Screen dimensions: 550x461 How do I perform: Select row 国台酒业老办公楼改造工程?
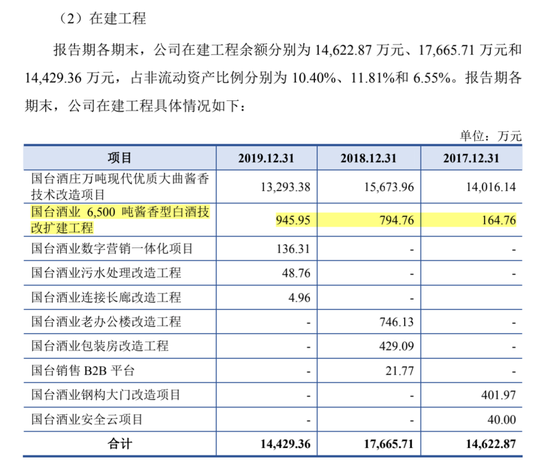273,322
